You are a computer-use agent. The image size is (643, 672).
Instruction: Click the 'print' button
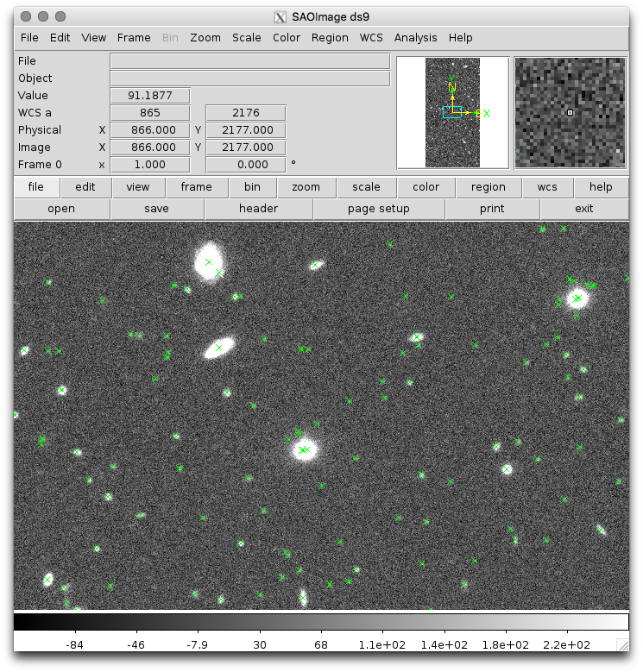point(492,209)
